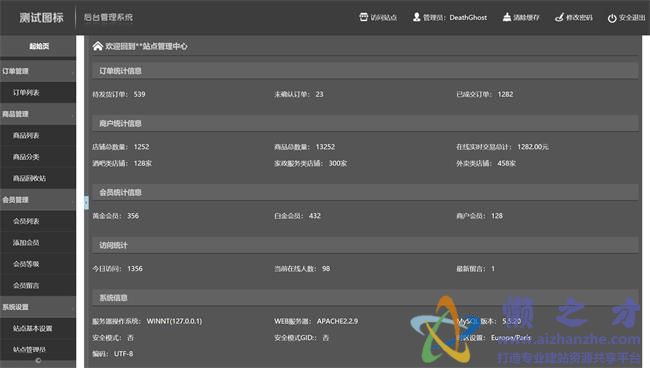Collapse the sidebar with the splitter handle
Viewport: 650px width, 368px height.
coord(86,202)
